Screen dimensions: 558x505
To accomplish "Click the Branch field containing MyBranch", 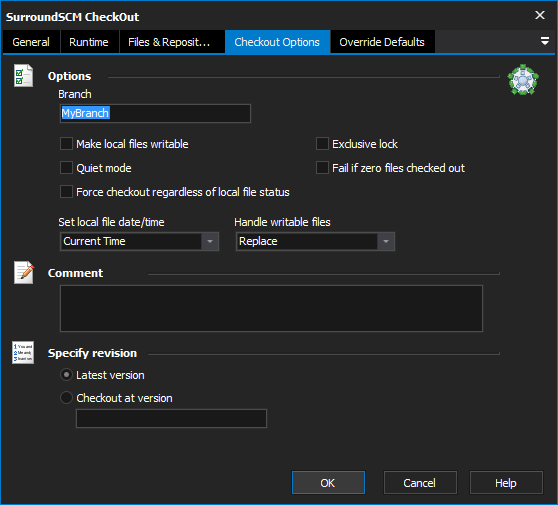I will click(156, 113).
